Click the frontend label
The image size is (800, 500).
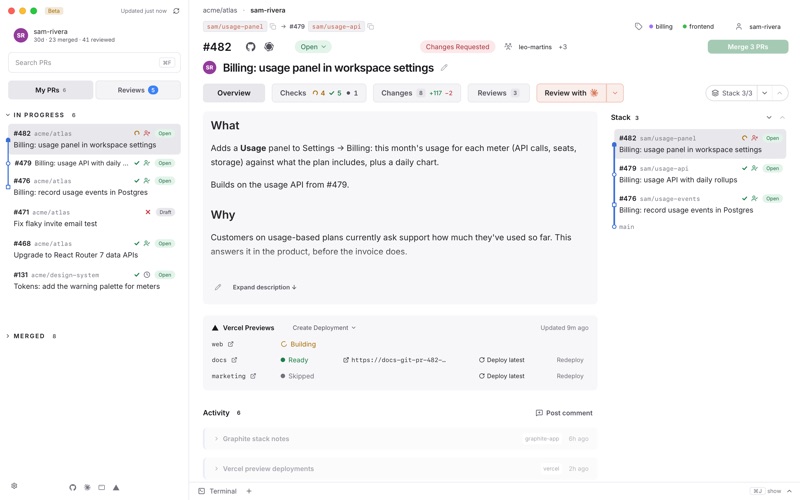pos(698,27)
